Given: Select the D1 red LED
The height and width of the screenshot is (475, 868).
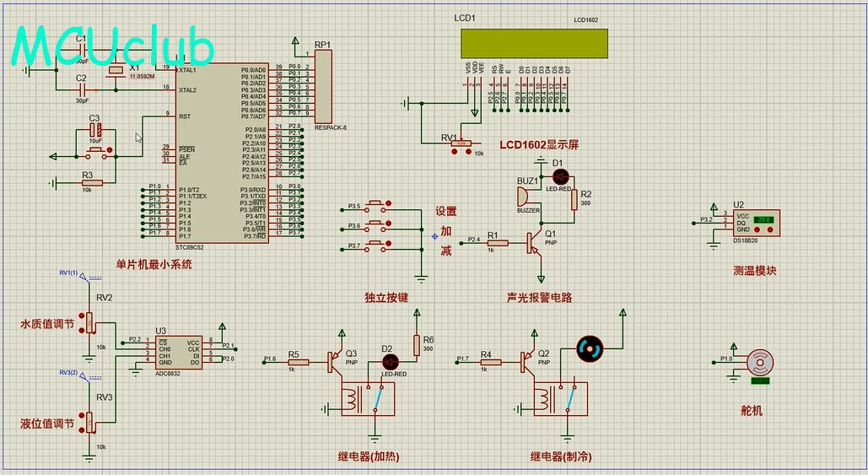Looking at the screenshot, I should tap(561, 176).
